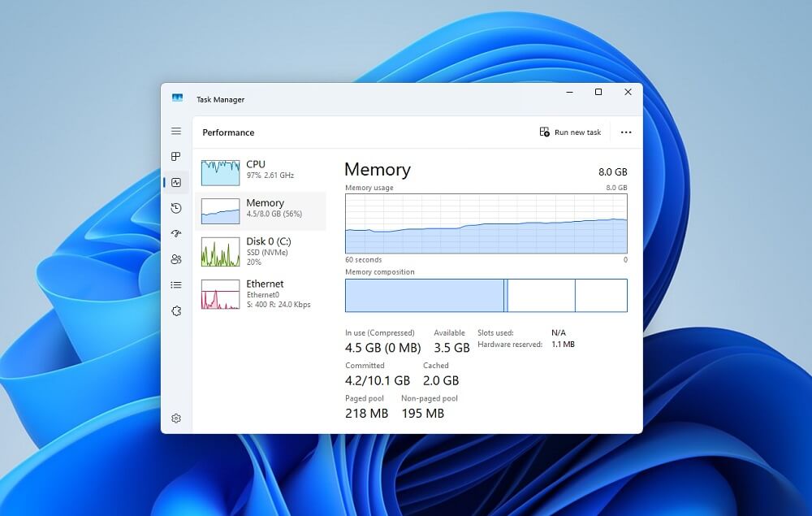
Task: Click the SSD (NVMe) label
Action: [x=267, y=252]
